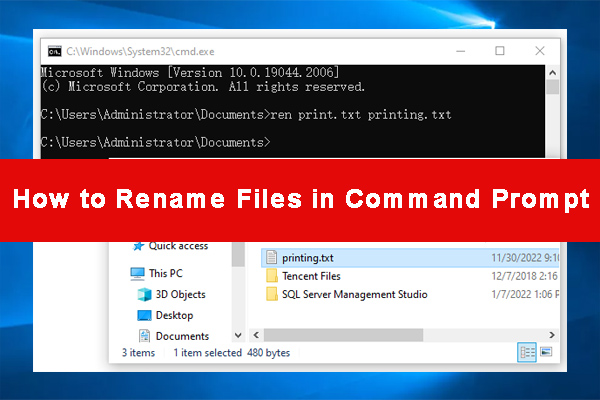Click the command prompt scrollbar up arrow
Viewport: 600px width, 400px height.
(552, 72)
